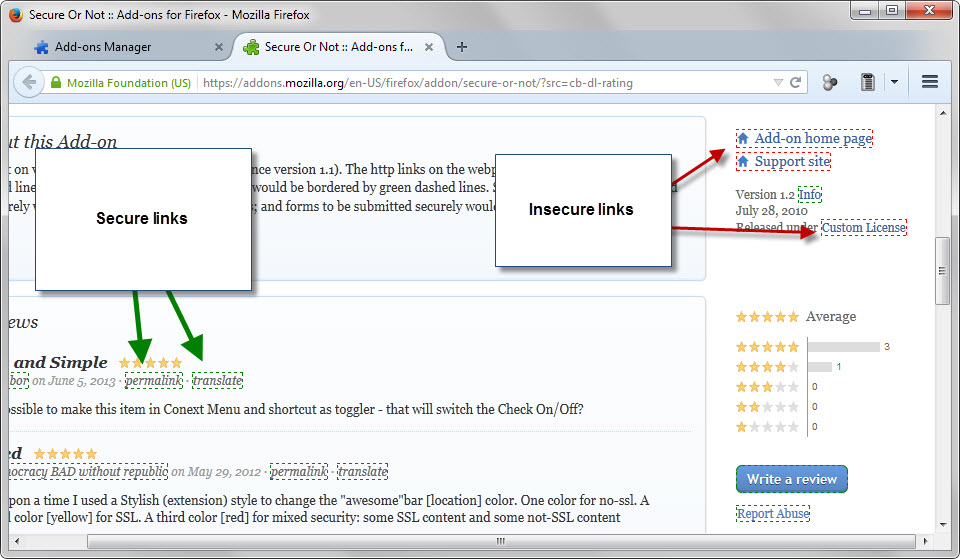Click permalink on the May 29, 2012 review
Image resolution: width=960 pixels, height=559 pixels.
299,471
